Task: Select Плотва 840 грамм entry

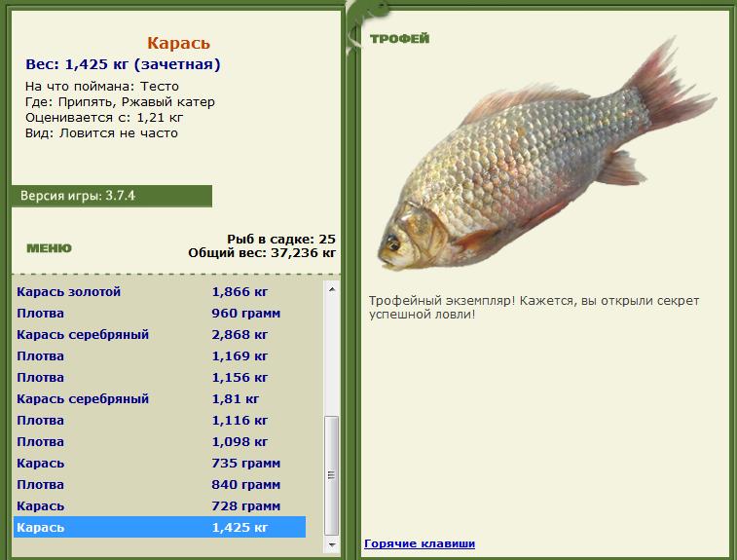Action: point(160,484)
